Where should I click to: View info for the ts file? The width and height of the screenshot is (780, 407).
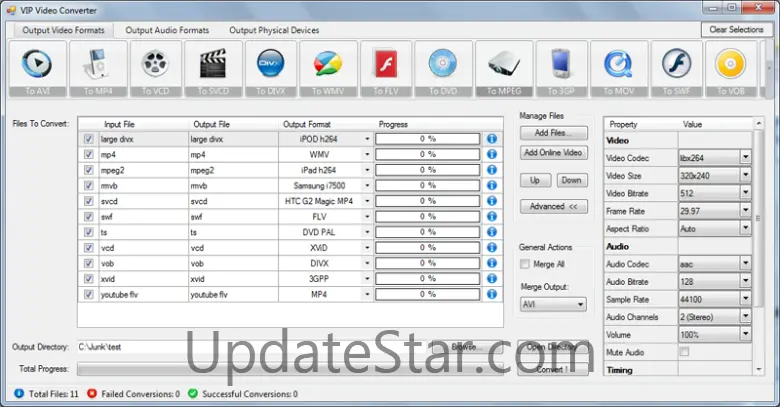coord(491,232)
